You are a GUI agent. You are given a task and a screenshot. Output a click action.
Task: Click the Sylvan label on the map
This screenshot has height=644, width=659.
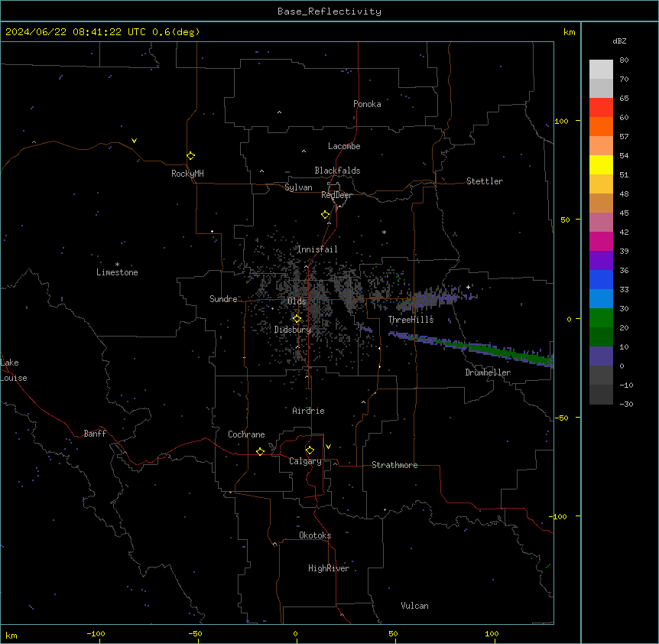[298, 187]
